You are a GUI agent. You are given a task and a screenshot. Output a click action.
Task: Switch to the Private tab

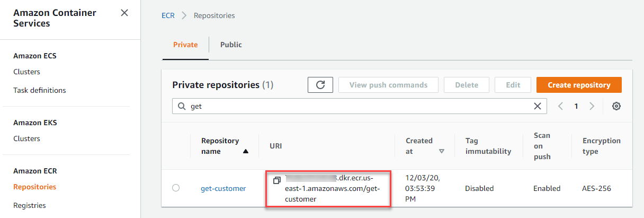185,45
